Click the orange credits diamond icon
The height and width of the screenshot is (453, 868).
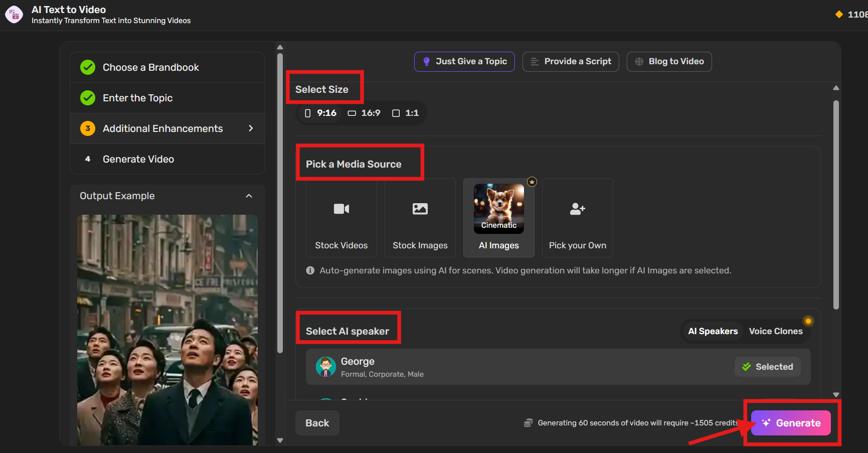point(839,15)
